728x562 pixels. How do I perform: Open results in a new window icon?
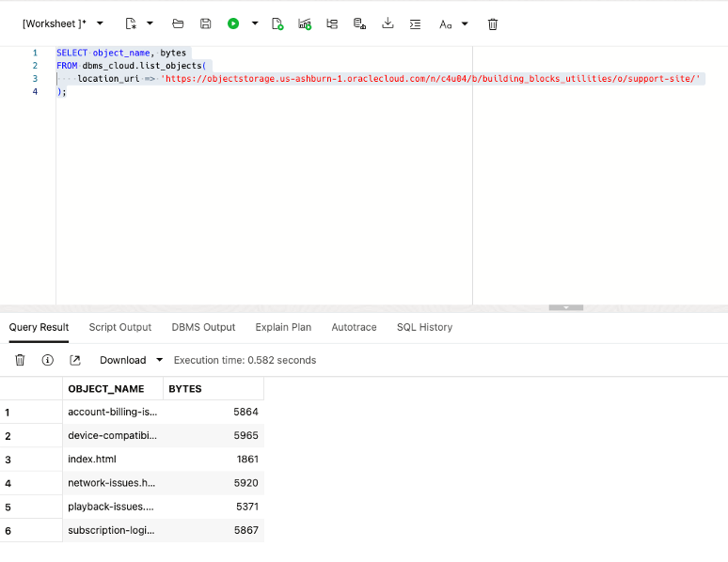74,360
